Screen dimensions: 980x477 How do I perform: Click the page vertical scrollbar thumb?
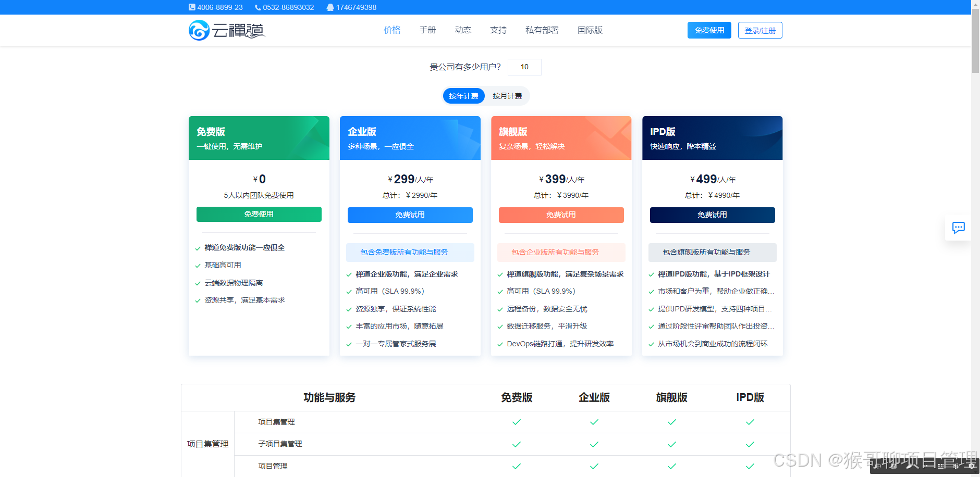[975, 41]
